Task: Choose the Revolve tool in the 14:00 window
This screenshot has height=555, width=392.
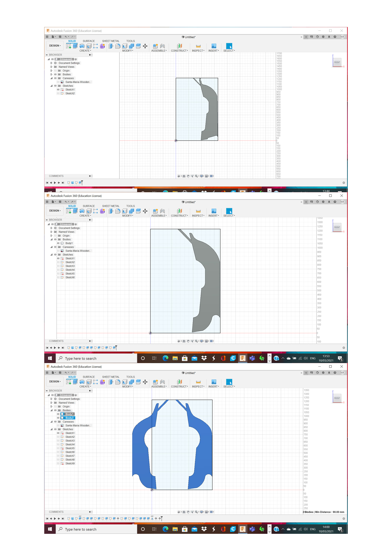Action: tap(82, 382)
